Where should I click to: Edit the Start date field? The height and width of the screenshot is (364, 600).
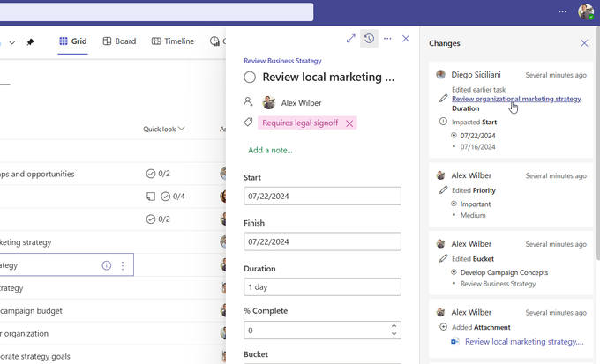(x=322, y=197)
